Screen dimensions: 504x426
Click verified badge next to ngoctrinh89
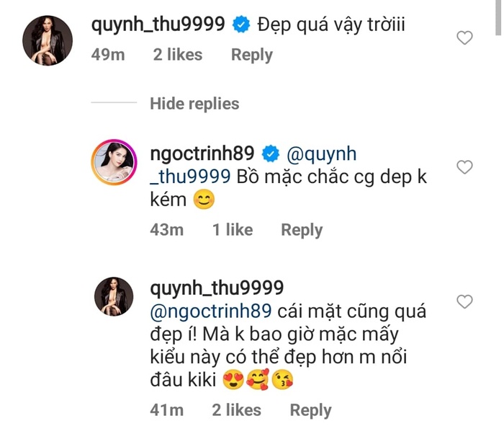coord(271,154)
